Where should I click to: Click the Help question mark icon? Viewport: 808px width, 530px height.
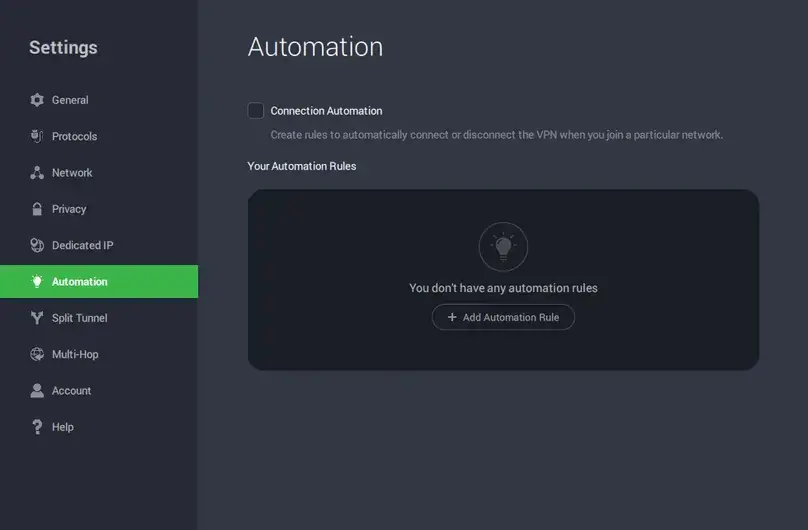(37, 426)
